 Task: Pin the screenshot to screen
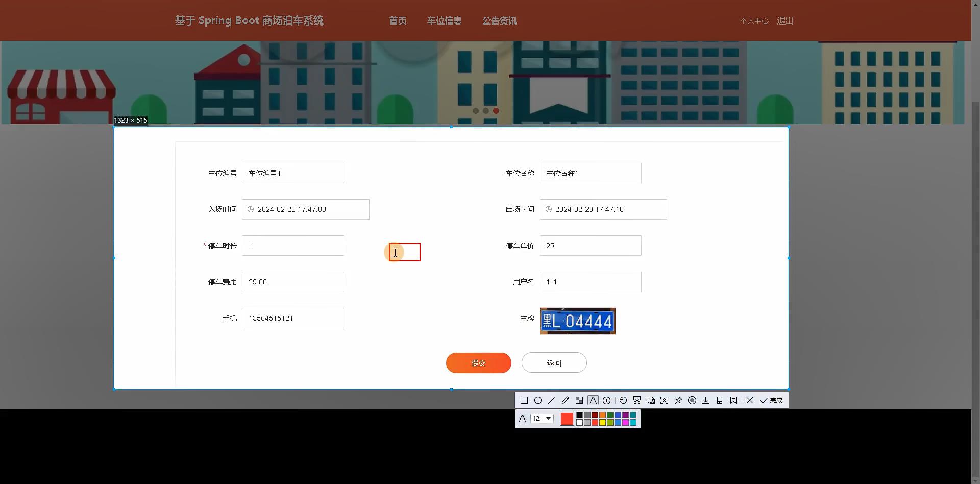(x=678, y=400)
